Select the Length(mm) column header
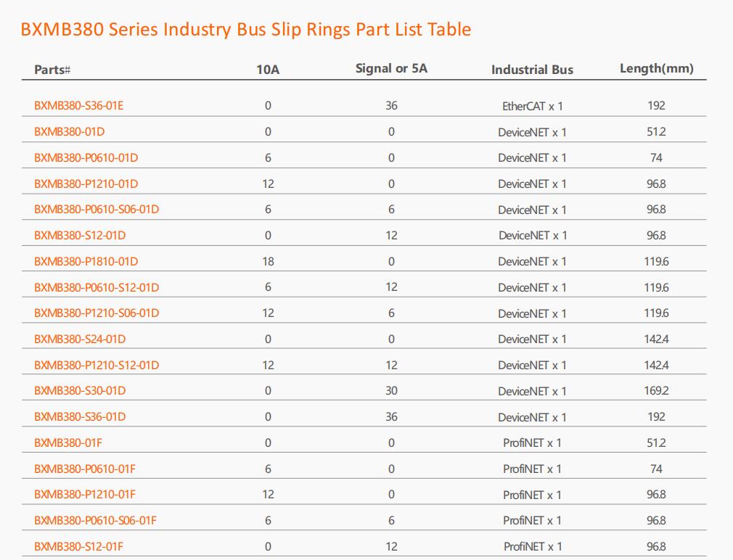733x560 pixels. tap(656, 69)
